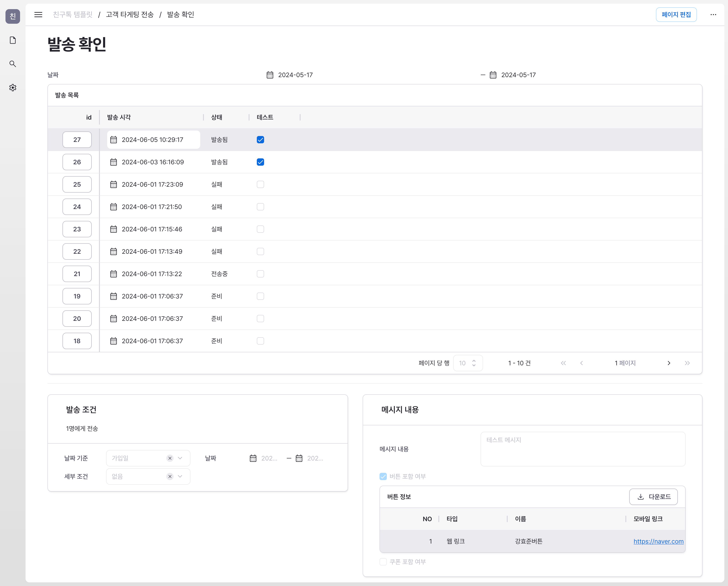728x586 pixels.
Task: Open calendar icon for start date filter
Action: click(270, 75)
